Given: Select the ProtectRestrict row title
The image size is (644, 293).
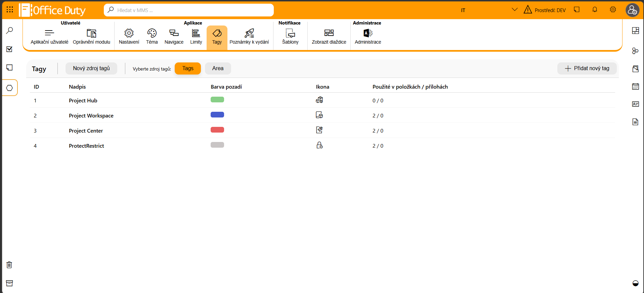Looking at the screenshot, I should click(86, 146).
